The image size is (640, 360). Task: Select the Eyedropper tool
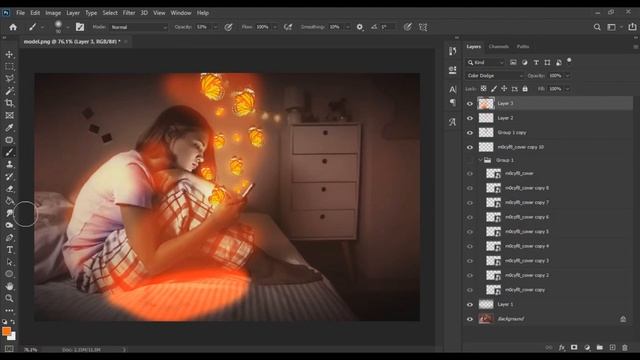9,127
